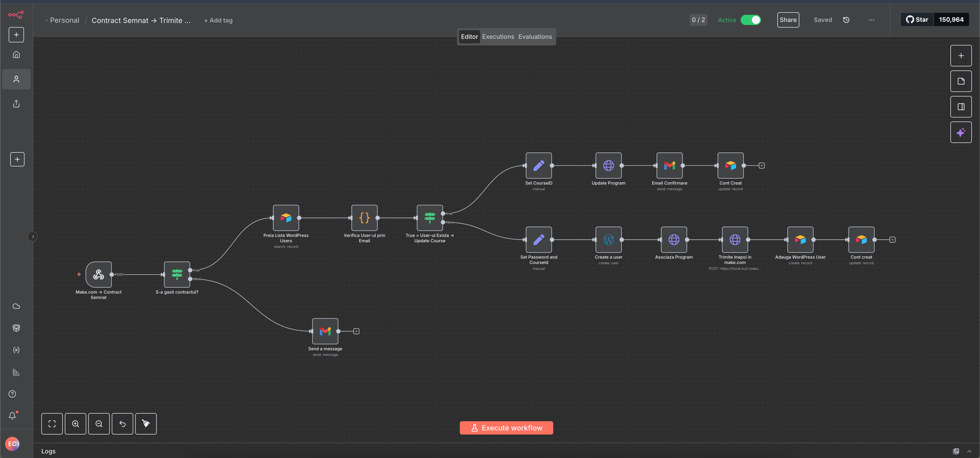
Task: Open the notifications bell in sidebar
Action: coord(13,416)
